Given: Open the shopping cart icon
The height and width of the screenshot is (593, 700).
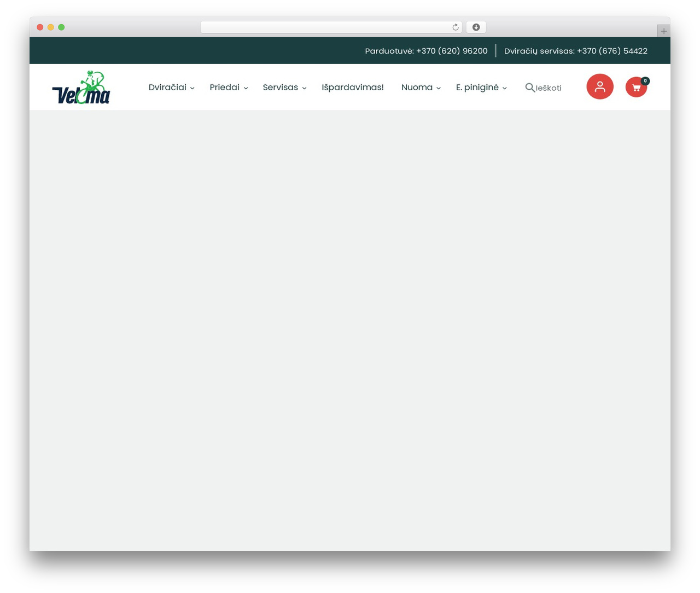Looking at the screenshot, I should 636,87.
